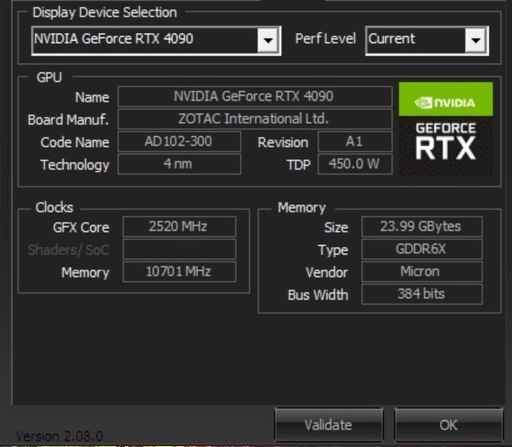Screen dimensions: 512x447
Task: Click the 384 bits bus width value
Action: [422, 294]
